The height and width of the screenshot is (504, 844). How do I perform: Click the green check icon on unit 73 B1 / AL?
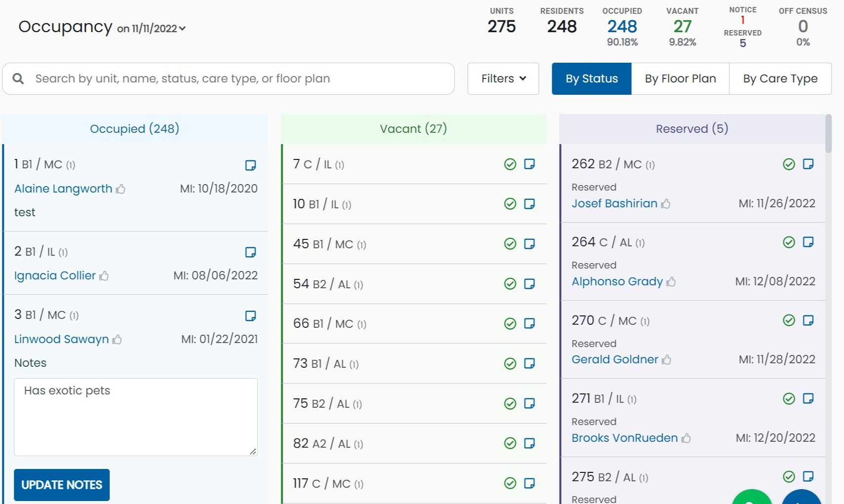510,363
